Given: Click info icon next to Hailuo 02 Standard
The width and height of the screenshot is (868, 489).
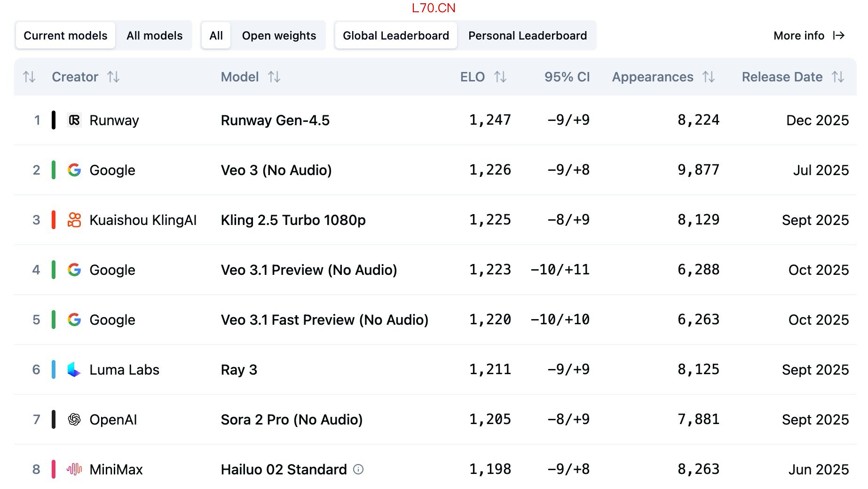Looking at the screenshot, I should pyautogui.click(x=358, y=469).
